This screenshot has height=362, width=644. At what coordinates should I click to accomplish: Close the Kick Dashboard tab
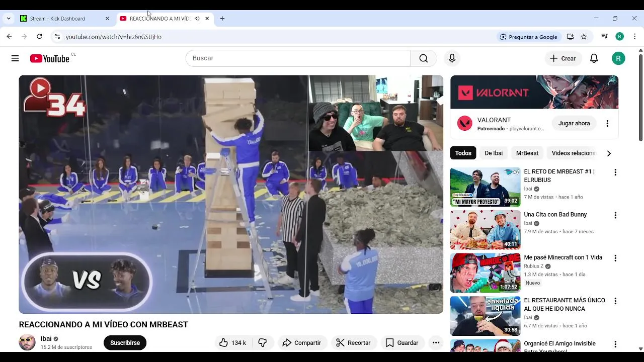click(x=107, y=19)
